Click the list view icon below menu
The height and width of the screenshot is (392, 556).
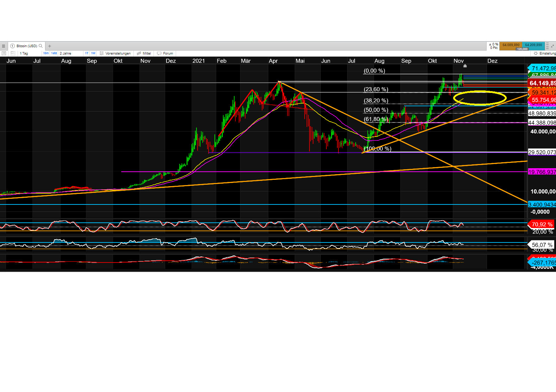[4, 53]
